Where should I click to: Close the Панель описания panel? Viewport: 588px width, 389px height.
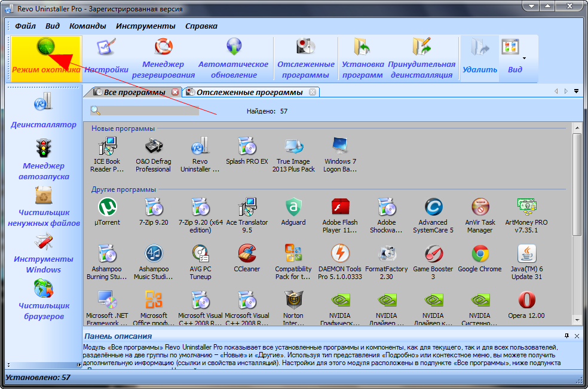tap(577, 336)
